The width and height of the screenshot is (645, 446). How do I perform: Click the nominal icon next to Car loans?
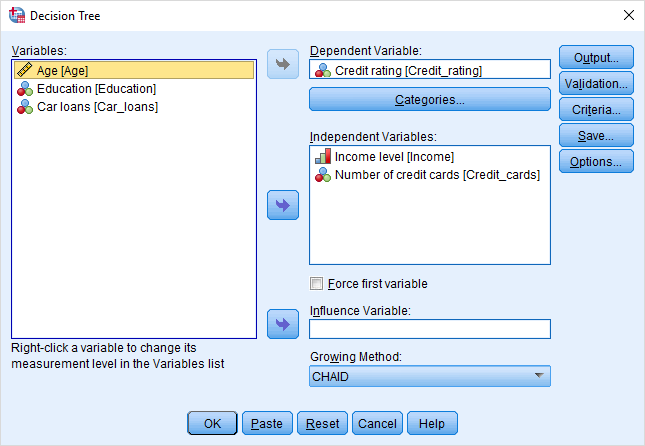[x=24, y=107]
